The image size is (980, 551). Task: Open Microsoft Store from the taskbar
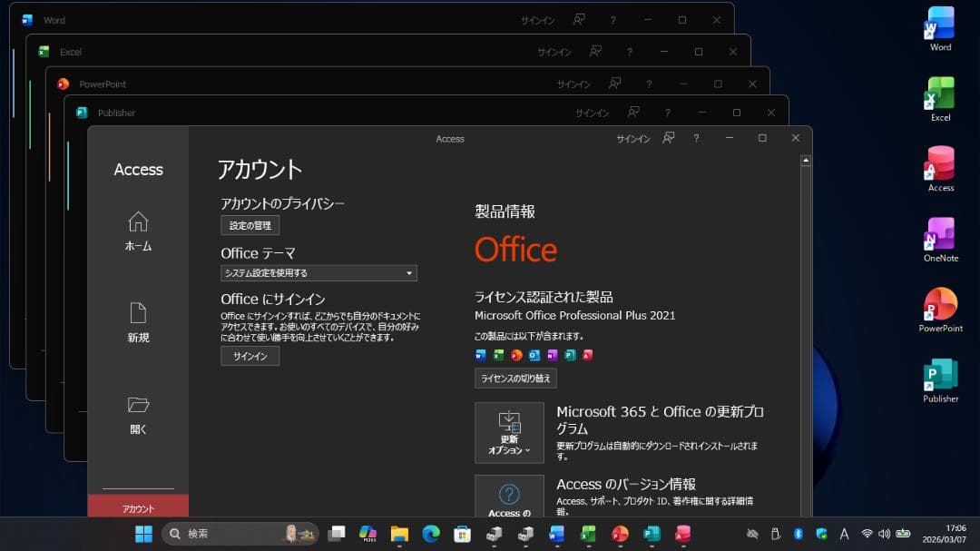462,534
